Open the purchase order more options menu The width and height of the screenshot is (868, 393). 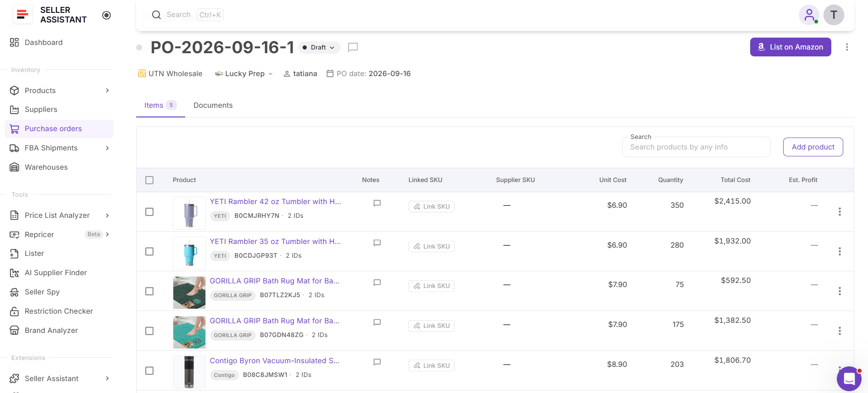coord(847,47)
